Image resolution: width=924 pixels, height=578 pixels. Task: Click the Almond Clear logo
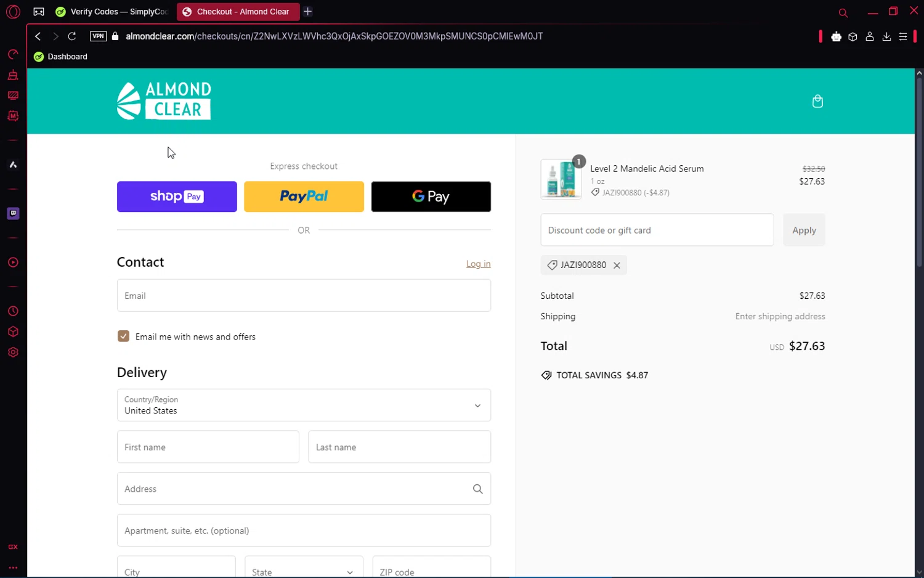(164, 100)
